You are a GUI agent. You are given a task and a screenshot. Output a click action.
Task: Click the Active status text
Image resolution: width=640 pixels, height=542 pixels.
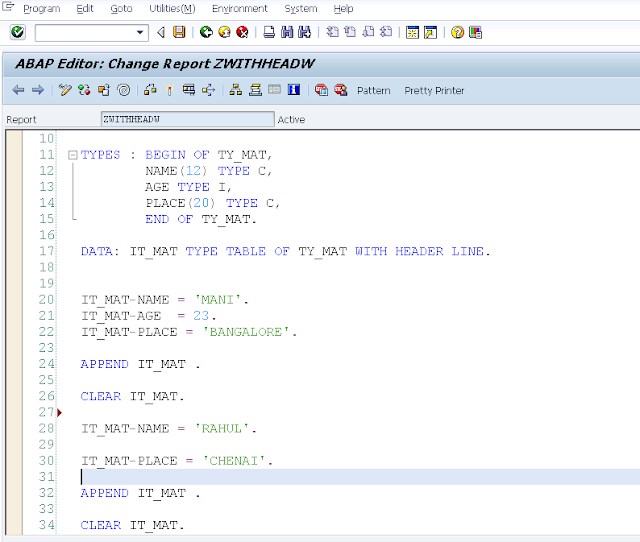pos(291,120)
